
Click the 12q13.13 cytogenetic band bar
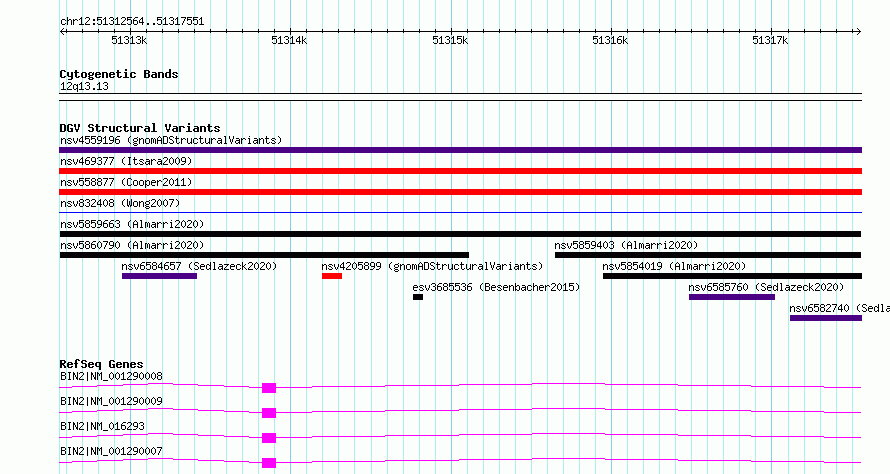coord(460,97)
